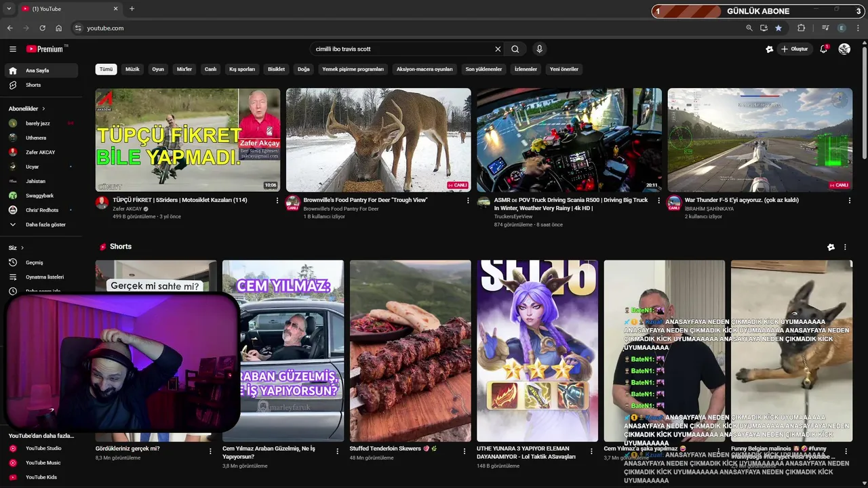Viewport: 868px width, 488px height.
Task: Bookmark page with star icon
Action: tap(778, 28)
